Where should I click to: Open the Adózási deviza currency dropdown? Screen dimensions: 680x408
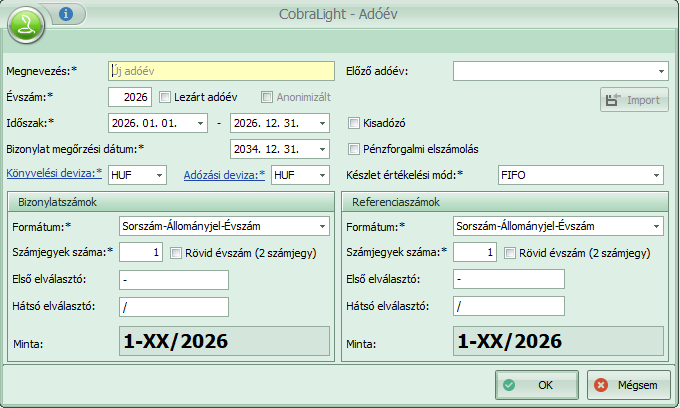[x=321, y=175]
